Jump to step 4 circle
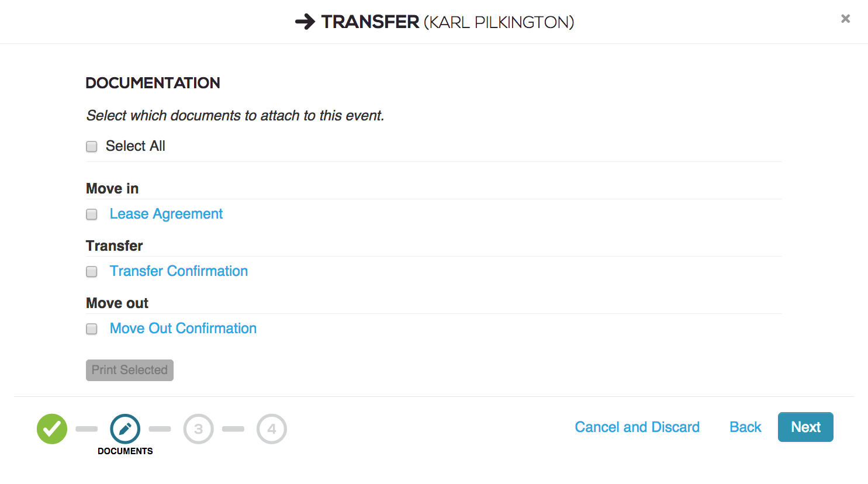Viewport: 868px width, 484px height. [x=272, y=429]
